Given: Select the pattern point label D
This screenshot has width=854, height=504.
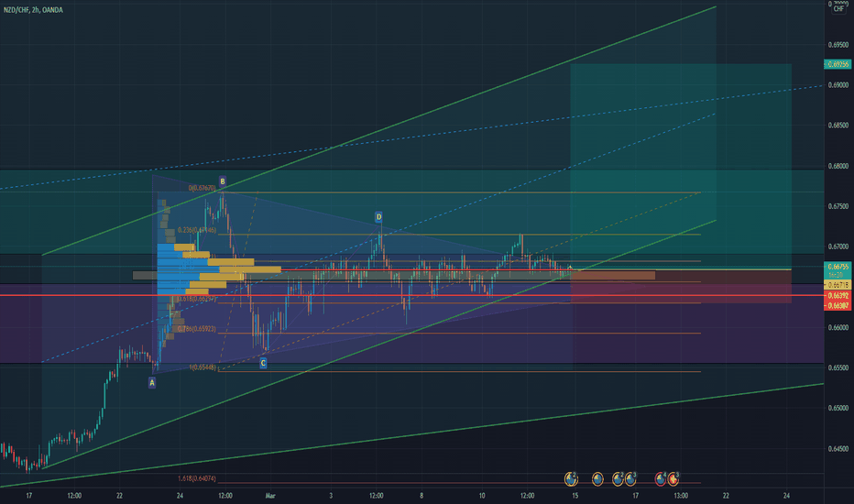Looking at the screenshot, I should [378, 217].
